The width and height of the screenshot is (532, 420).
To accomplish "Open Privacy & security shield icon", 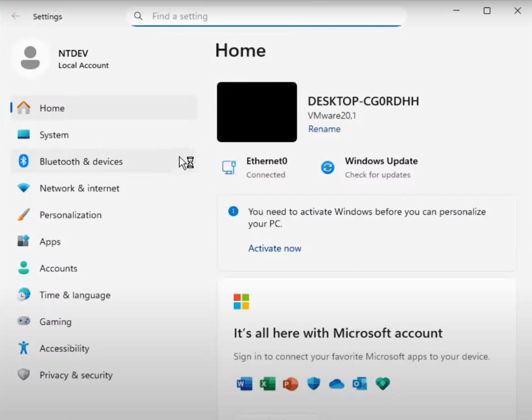I will (x=23, y=375).
